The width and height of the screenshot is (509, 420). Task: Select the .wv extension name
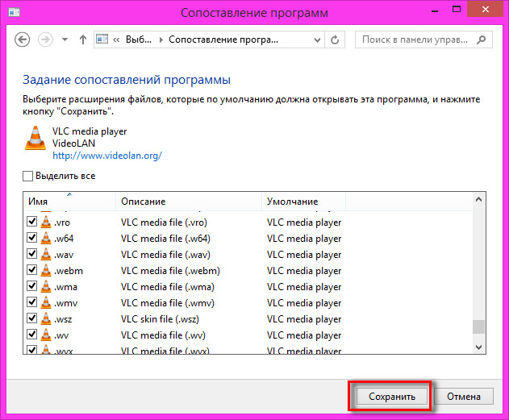pyautogui.click(x=61, y=335)
